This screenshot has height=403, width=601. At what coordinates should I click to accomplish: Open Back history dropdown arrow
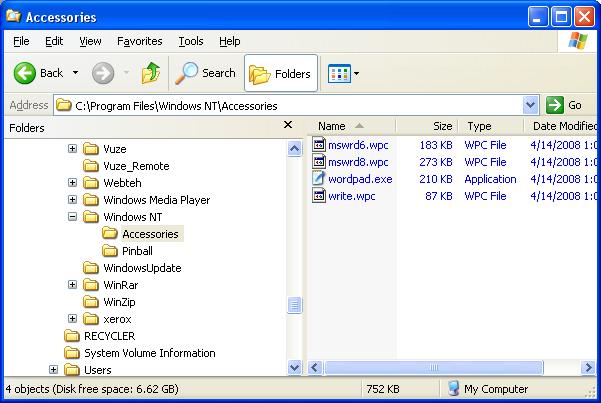coord(76,72)
